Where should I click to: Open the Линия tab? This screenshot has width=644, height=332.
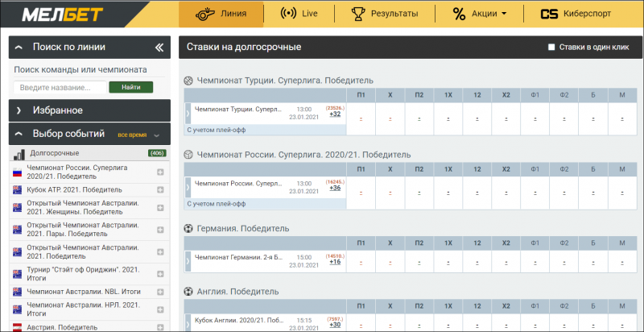tap(221, 14)
